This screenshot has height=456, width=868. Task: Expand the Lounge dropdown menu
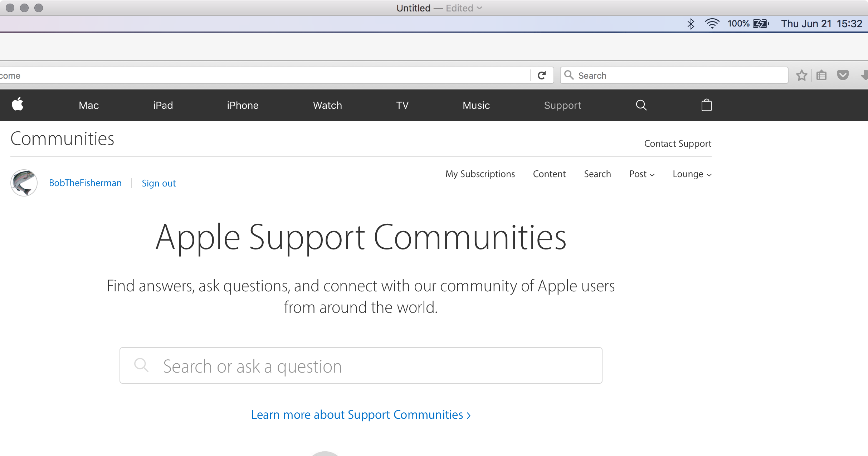tap(692, 174)
